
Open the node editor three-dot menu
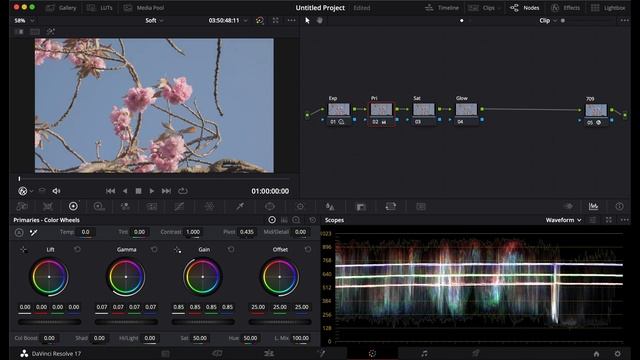(x=624, y=20)
